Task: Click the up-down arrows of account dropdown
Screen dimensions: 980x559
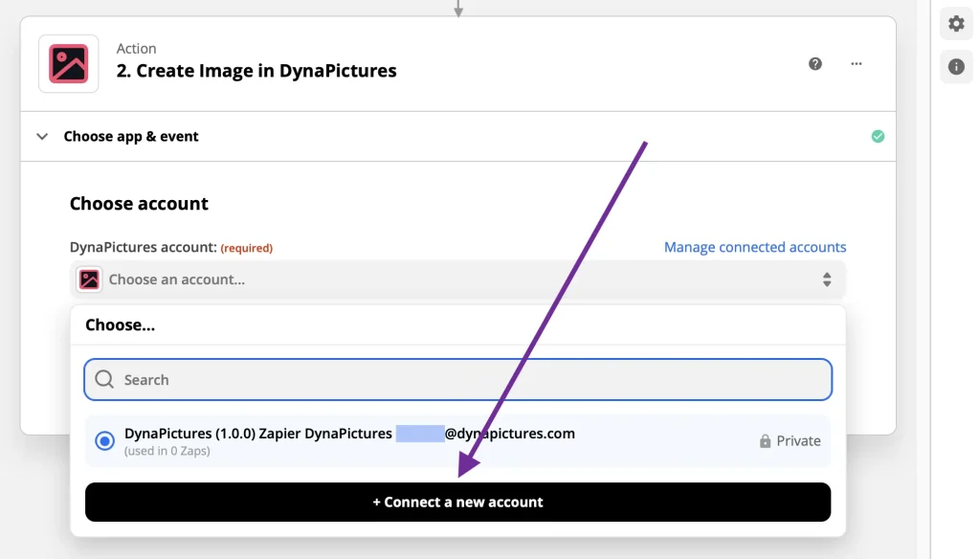Action: point(827,279)
